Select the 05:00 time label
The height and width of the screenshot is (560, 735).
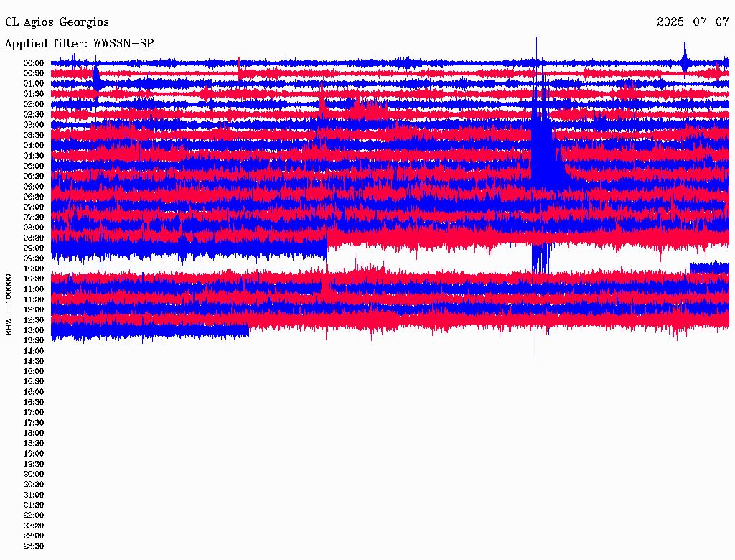pos(34,166)
